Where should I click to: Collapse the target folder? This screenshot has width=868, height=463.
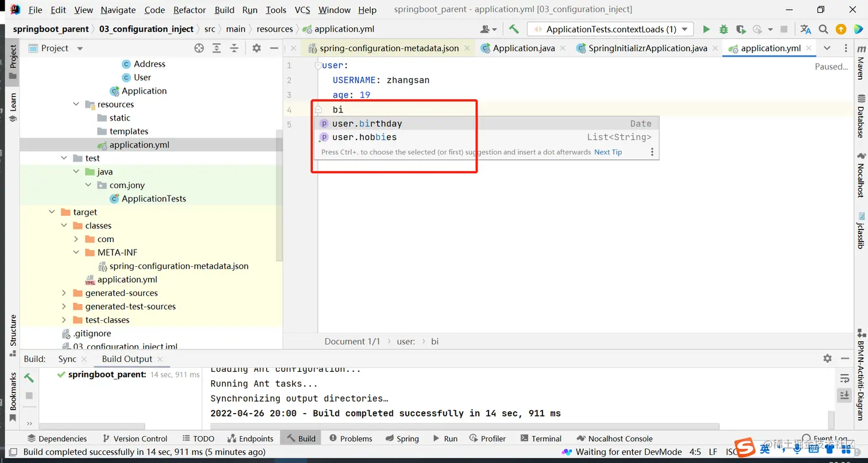point(52,212)
